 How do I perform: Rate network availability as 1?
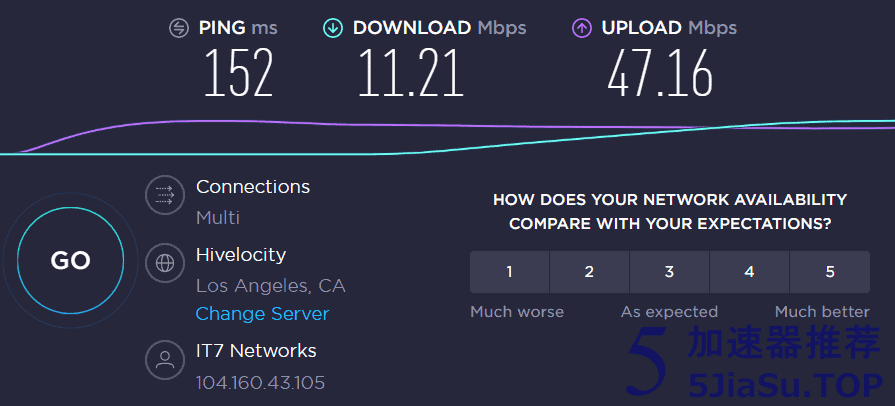click(x=509, y=272)
